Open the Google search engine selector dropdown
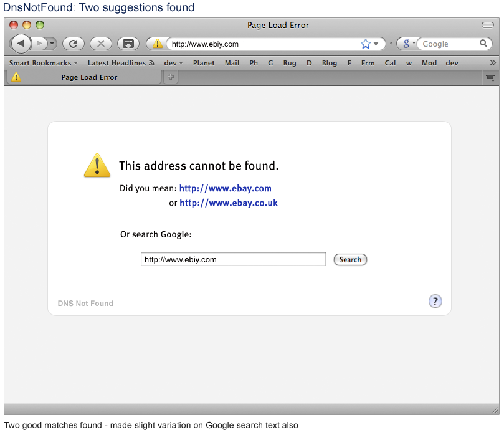The image size is (504, 435). pyautogui.click(x=409, y=44)
